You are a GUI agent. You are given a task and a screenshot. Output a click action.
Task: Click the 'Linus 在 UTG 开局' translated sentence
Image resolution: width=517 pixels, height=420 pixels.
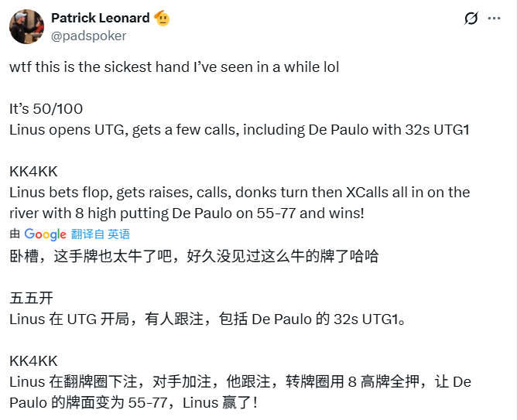coord(206,318)
